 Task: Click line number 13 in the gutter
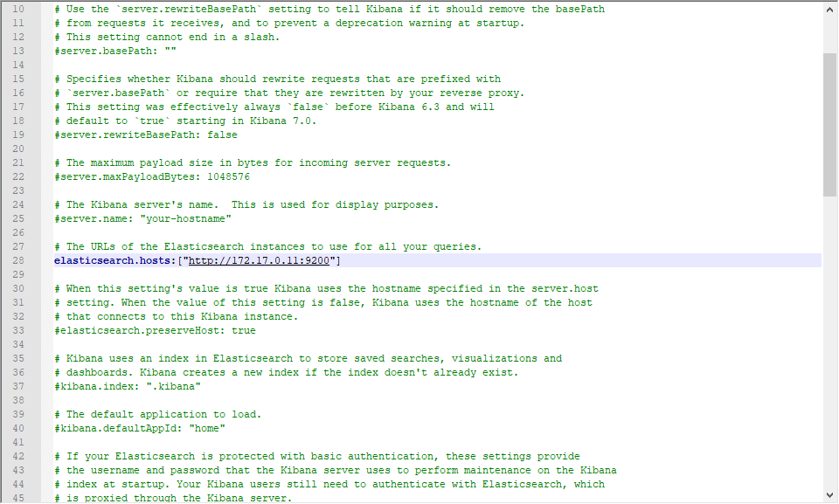(18, 51)
